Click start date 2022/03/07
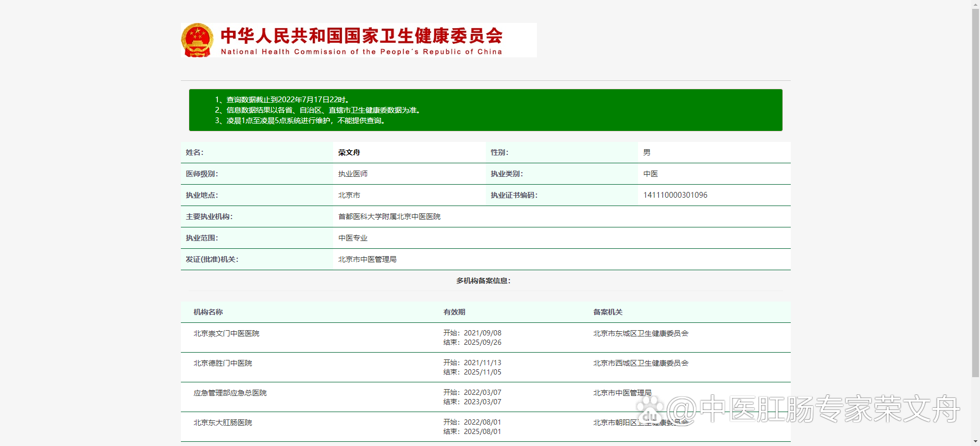Viewport: 980px width, 446px height. pos(483,392)
